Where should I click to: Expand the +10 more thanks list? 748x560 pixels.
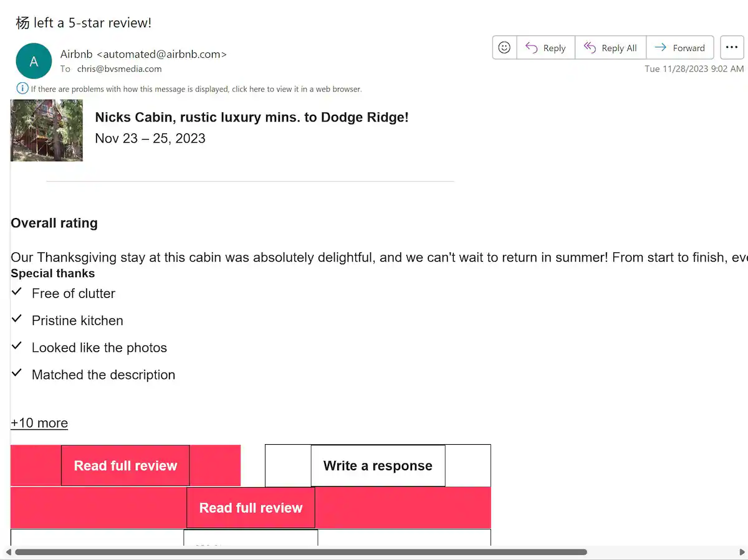[39, 423]
